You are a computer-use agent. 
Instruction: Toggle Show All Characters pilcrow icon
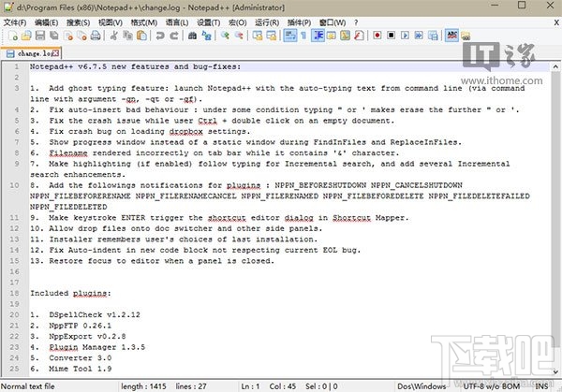(303, 36)
